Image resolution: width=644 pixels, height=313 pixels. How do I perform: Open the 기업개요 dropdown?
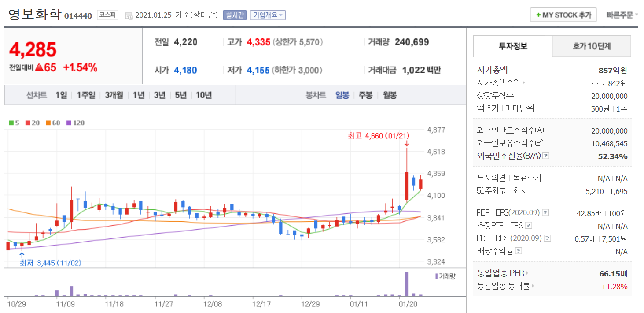pyautogui.click(x=268, y=15)
